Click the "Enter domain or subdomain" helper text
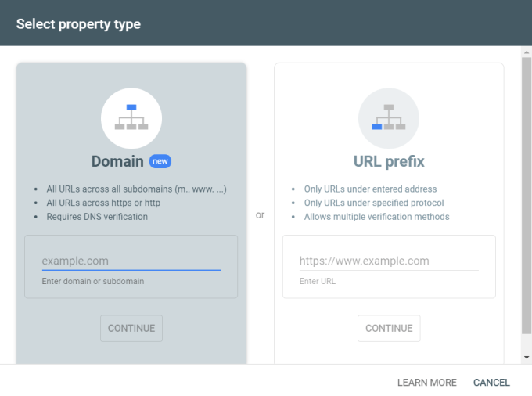Screen dimensions: 532x396 pyautogui.click(x=92, y=281)
